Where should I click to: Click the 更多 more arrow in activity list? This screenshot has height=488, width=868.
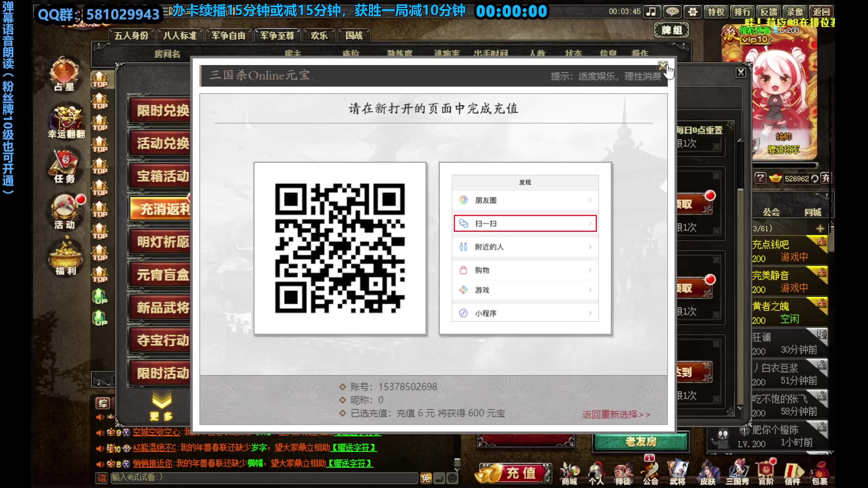[x=161, y=407]
